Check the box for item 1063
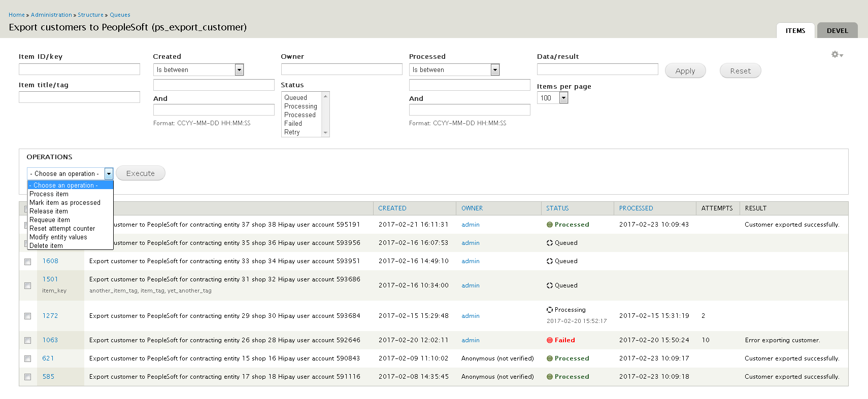The image size is (868, 399). tap(27, 341)
